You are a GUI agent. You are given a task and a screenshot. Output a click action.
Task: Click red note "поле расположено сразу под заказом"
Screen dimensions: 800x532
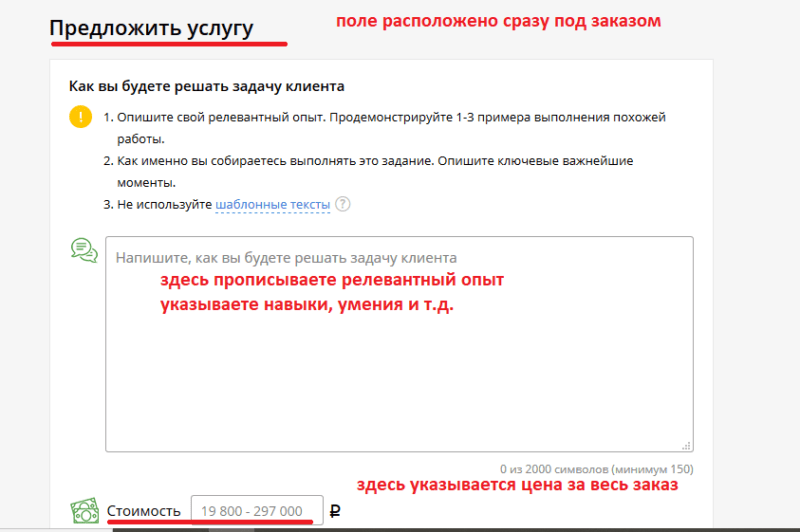tap(497, 21)
